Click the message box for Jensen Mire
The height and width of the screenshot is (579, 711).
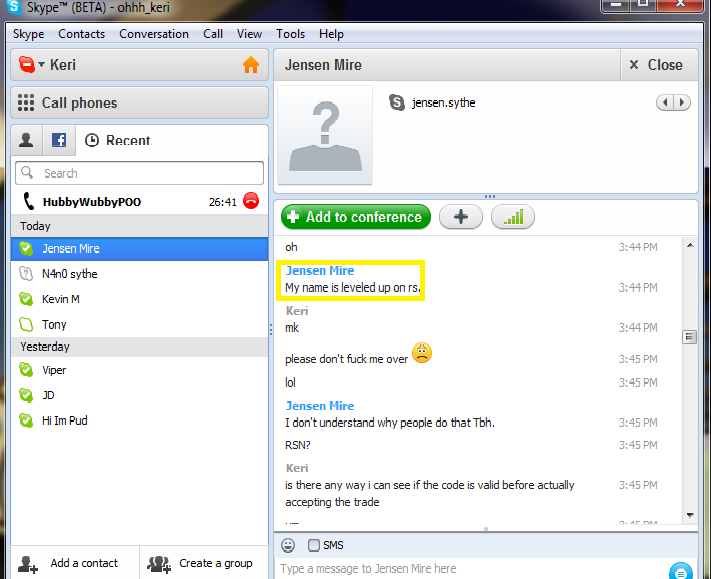pos(472,569)
